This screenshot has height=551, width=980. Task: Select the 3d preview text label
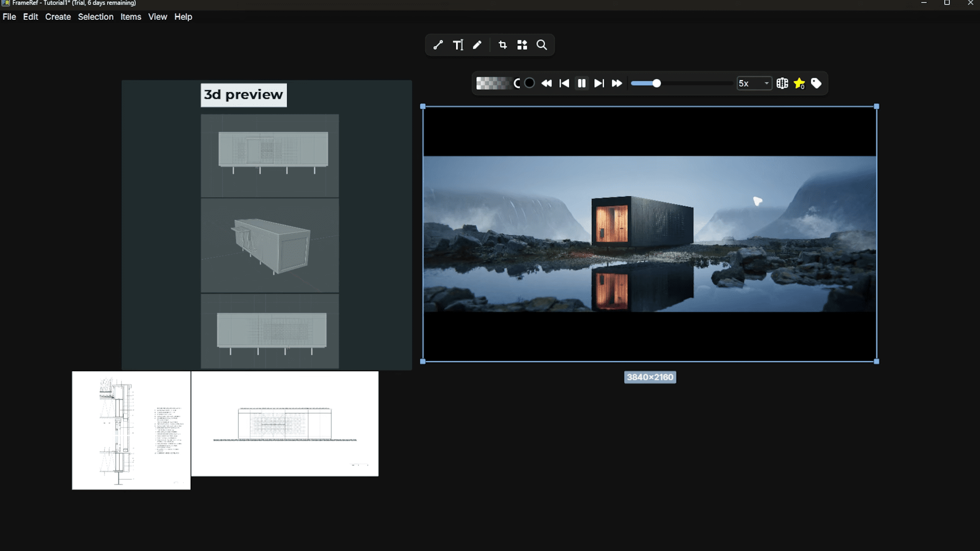point(243,95)
